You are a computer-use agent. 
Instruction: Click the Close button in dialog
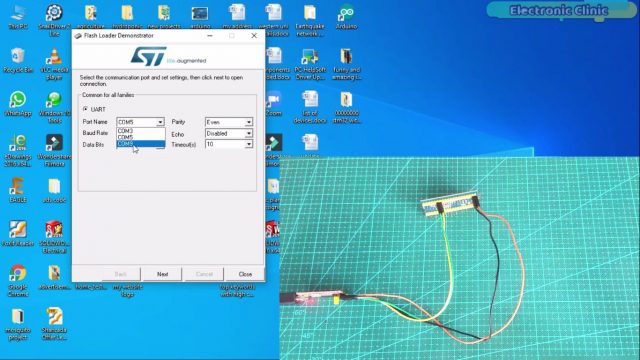(x=245, y=274)
